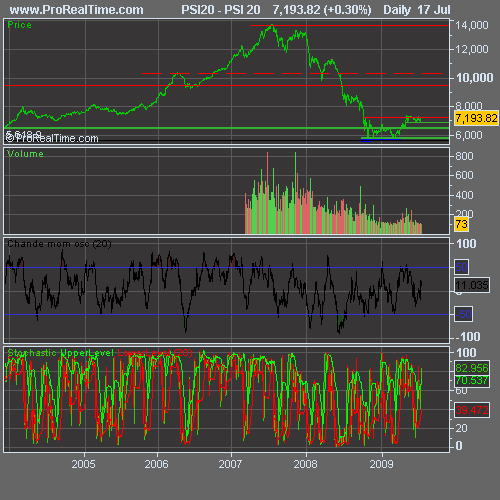500x500 pixels.
Task: Select the Price panel label
Action: click(x=19, y=25)
